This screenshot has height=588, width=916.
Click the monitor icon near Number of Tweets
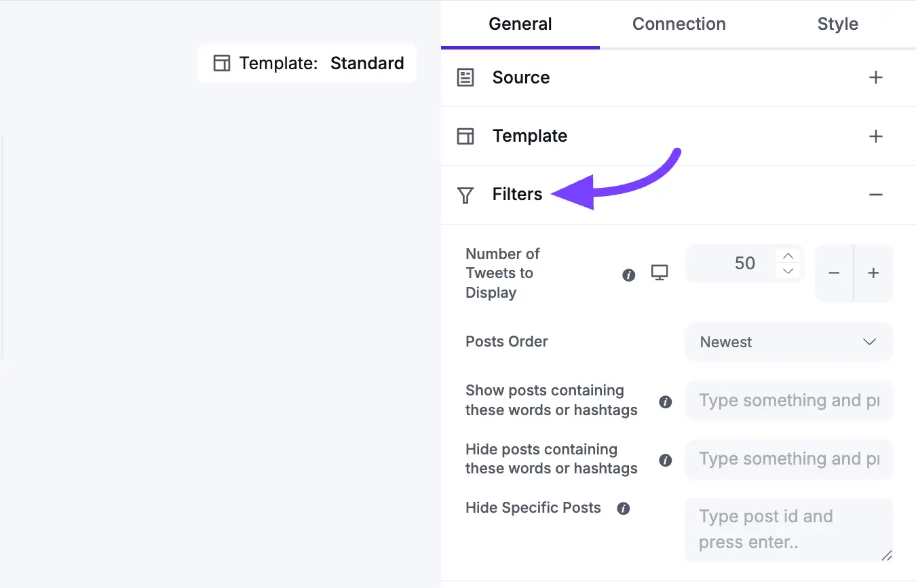(659, 271)
